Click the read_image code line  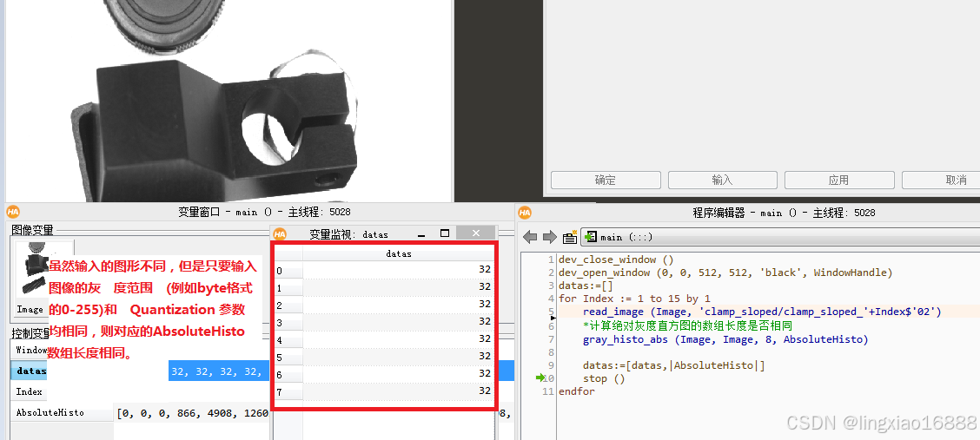point(762,312)
